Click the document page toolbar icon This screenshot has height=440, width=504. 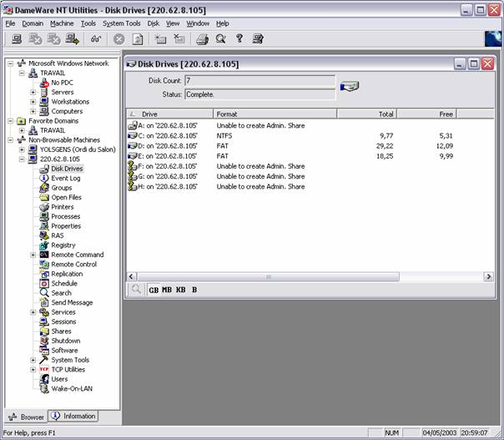[138, 39]
